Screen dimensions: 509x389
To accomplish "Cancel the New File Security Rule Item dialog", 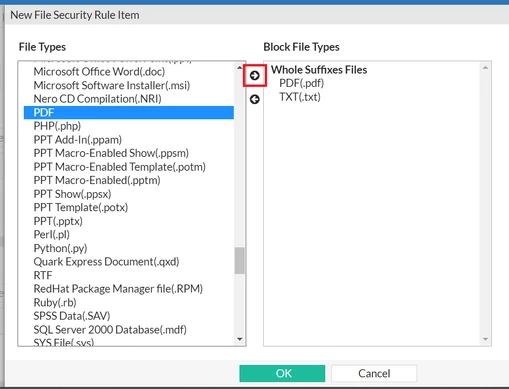I will tap(374, 373).
